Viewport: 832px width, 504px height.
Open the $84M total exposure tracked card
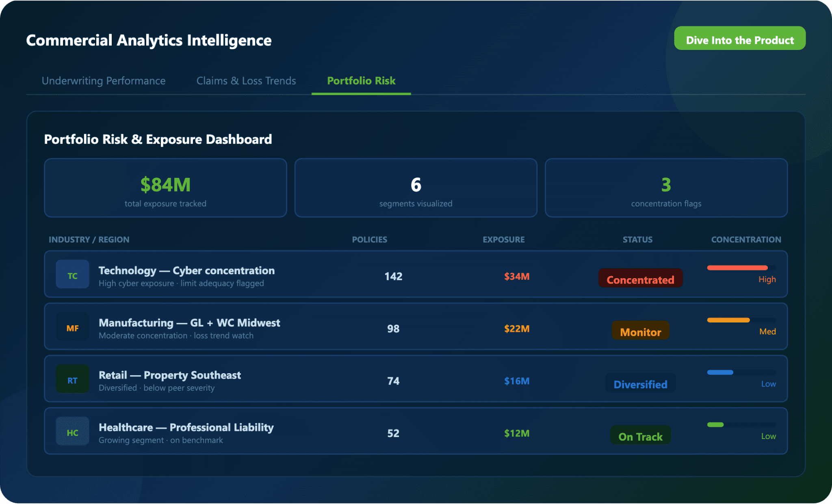pos(165,188)
